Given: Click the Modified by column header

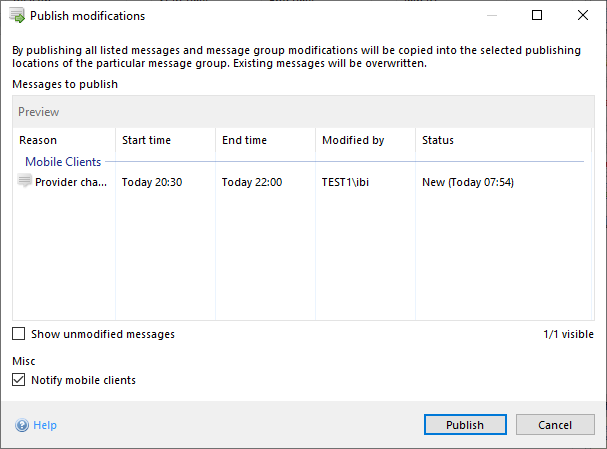Looking at the screenshot, I should tap(353, 140).
